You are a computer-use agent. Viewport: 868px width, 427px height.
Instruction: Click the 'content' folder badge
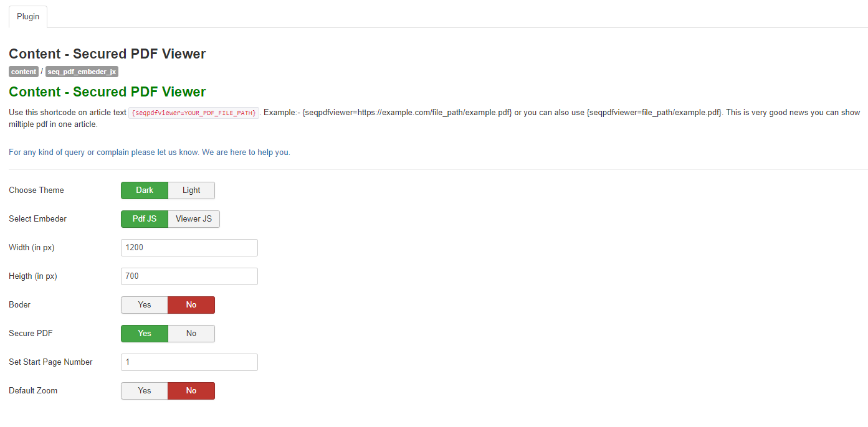24,72
